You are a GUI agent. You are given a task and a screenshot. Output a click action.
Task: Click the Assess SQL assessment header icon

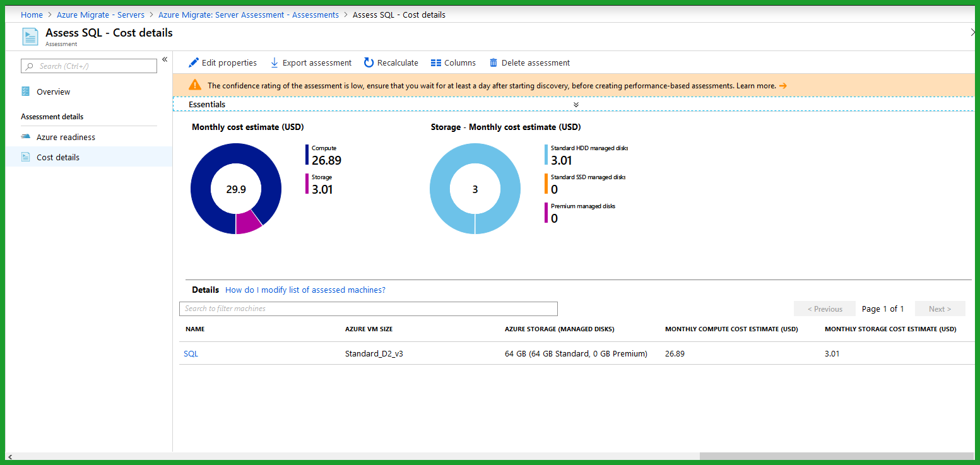[x=30, y=37]
